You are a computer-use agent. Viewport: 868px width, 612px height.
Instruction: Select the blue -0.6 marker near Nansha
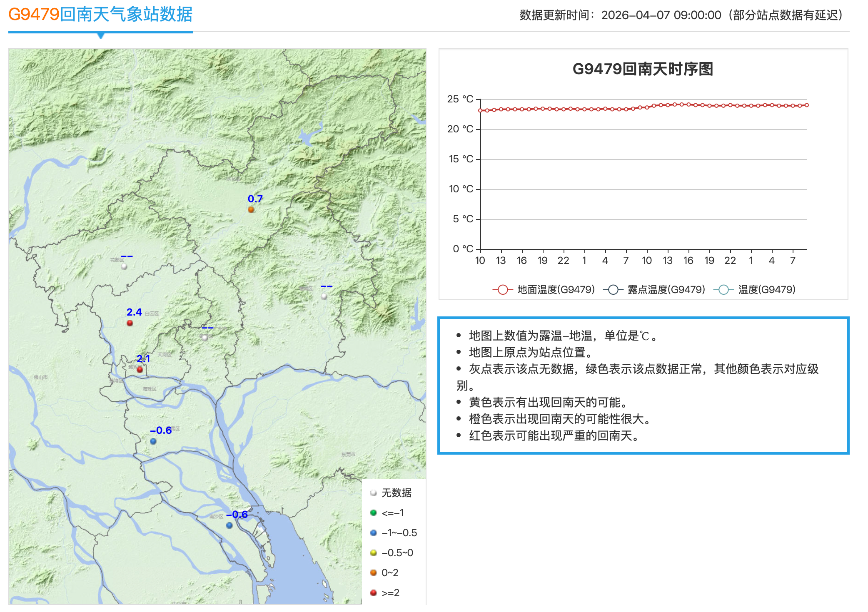coord(229,525)
